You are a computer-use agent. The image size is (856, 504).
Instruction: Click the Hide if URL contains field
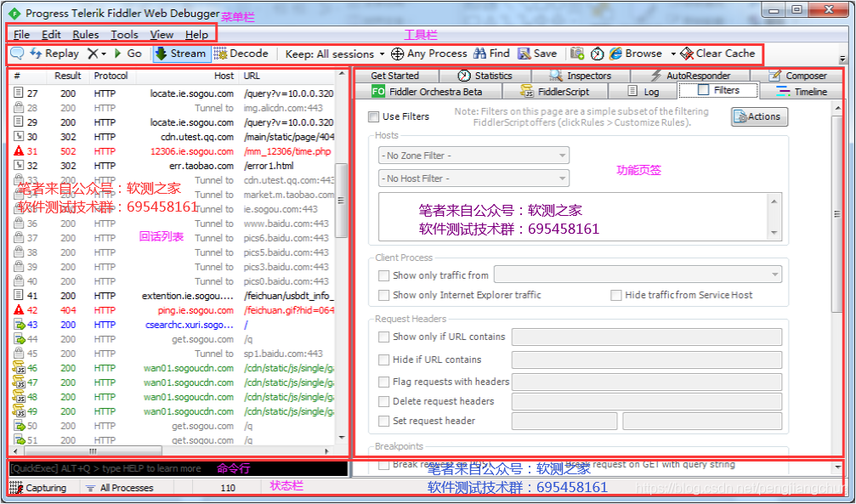coord(646,360)
